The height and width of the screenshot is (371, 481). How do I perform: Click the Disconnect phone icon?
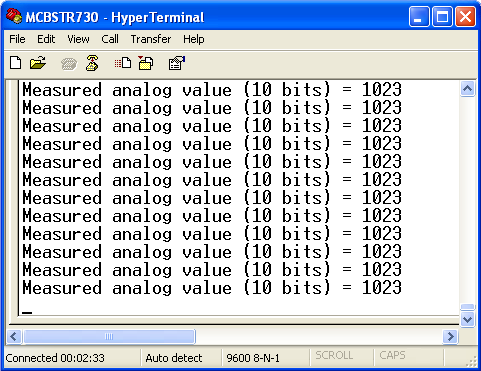coord(92,63)
